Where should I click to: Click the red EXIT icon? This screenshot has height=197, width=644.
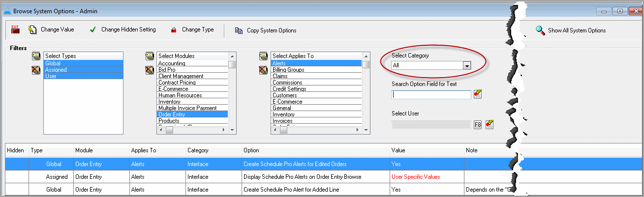coord(15,30)
